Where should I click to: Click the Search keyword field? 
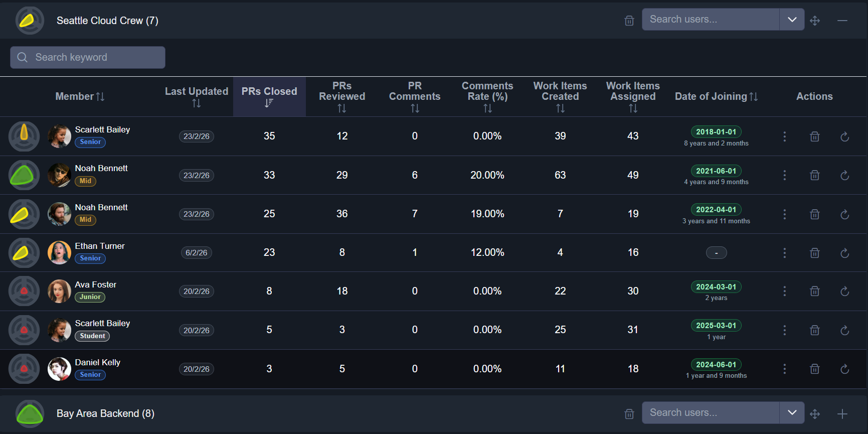point(88,58)
